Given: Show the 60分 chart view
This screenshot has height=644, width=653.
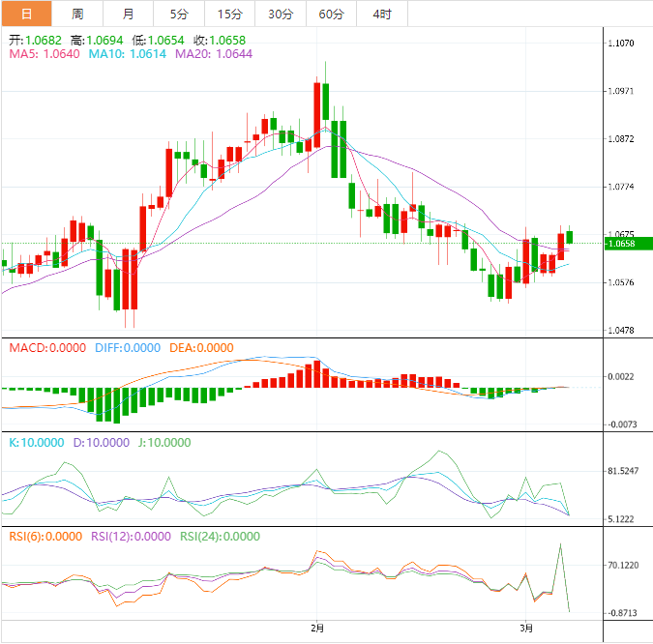Looking at the screenshot, I should pos(331,14).
